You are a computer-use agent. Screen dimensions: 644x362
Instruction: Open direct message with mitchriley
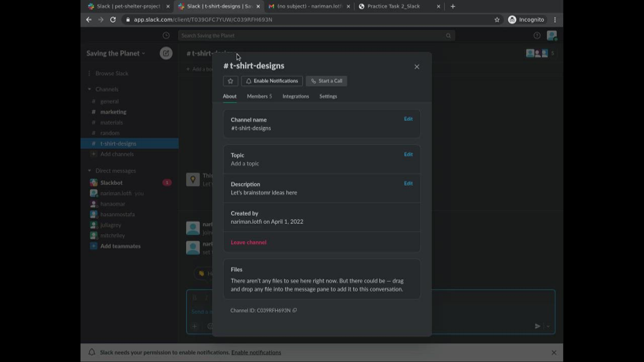(x=129, y=235)
